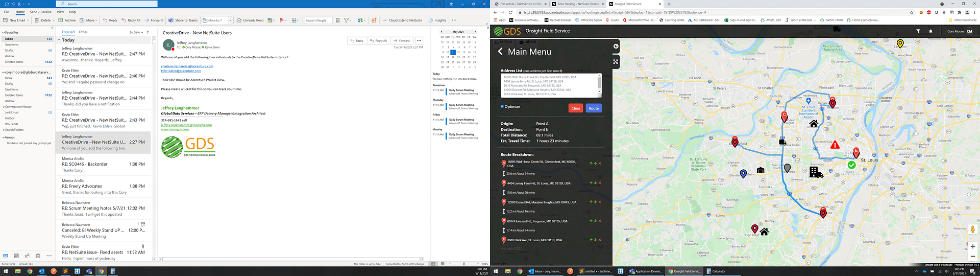Toggle the Labels checkbox on map
This screenshot has height=276, width=980.
520,42
